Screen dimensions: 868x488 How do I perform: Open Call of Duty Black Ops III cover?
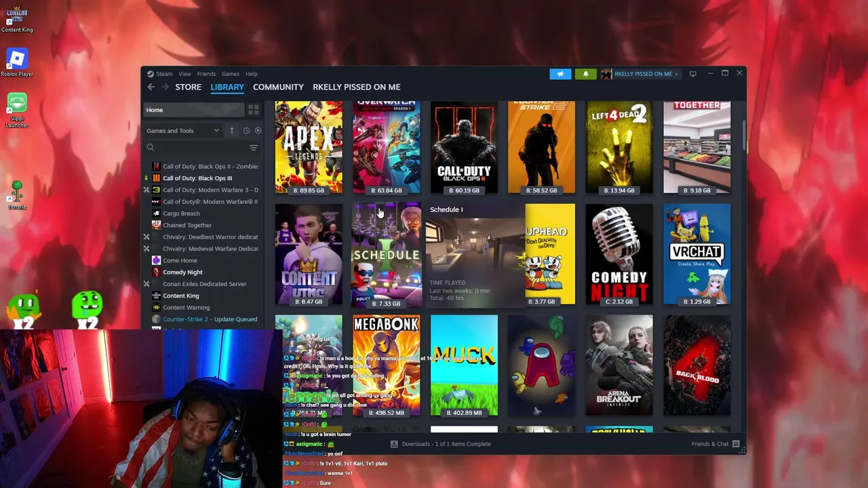[x=464, y=147]
